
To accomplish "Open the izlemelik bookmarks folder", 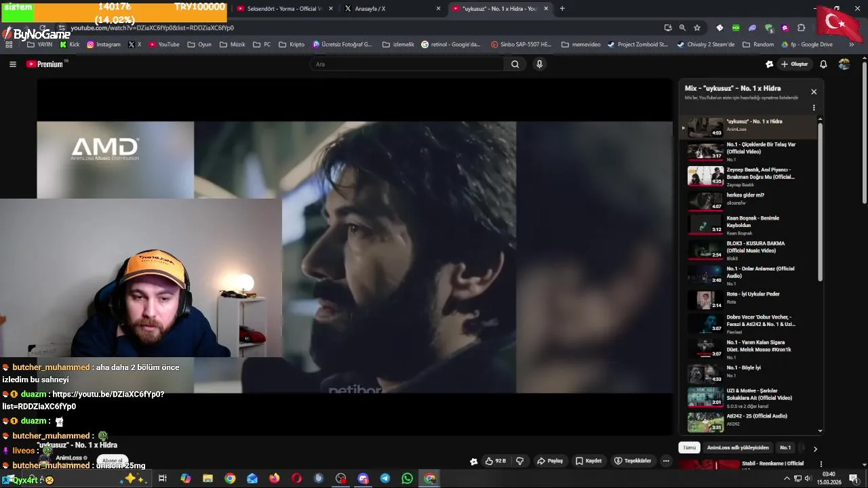I will pos(398,45).
